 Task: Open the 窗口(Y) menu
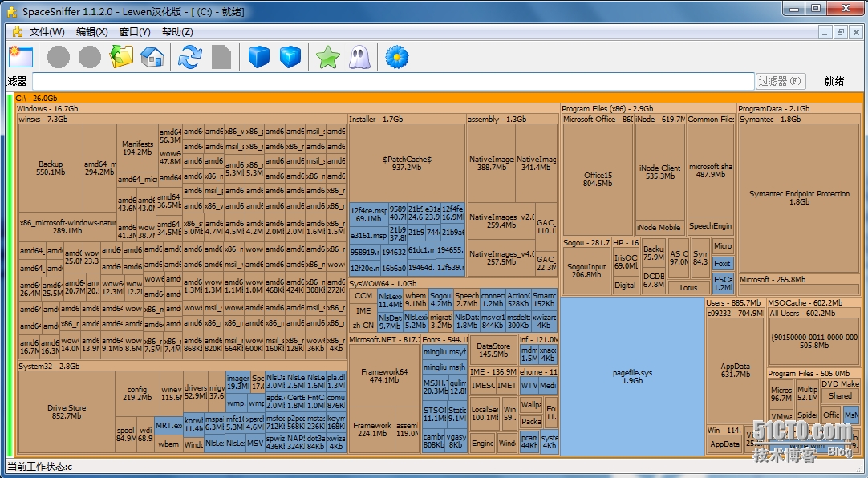(135, 32)
